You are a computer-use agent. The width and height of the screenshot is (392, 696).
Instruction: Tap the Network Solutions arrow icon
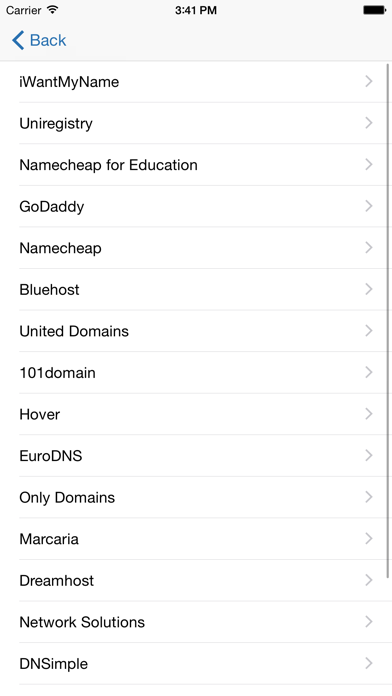tap(368, 622)
